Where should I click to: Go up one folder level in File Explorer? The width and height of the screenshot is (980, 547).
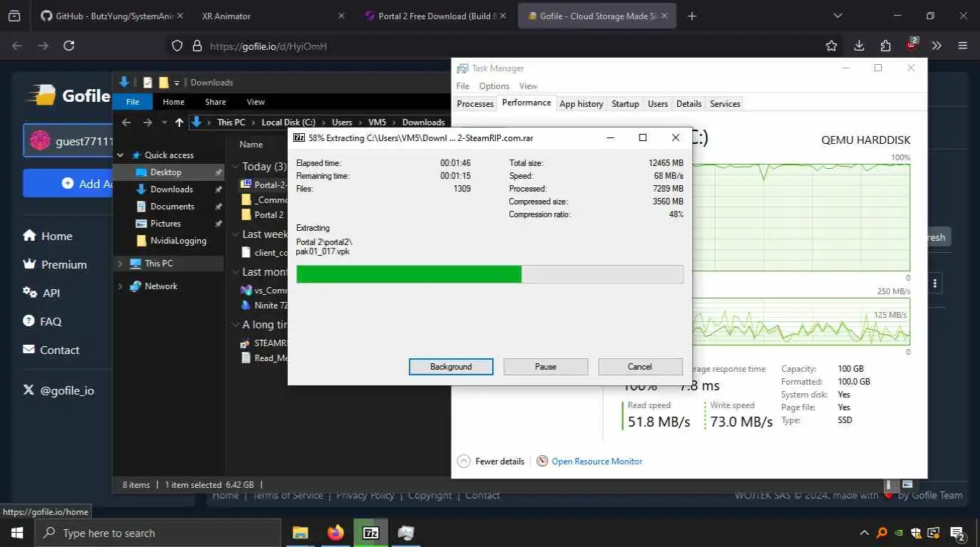tap(179, 123)
